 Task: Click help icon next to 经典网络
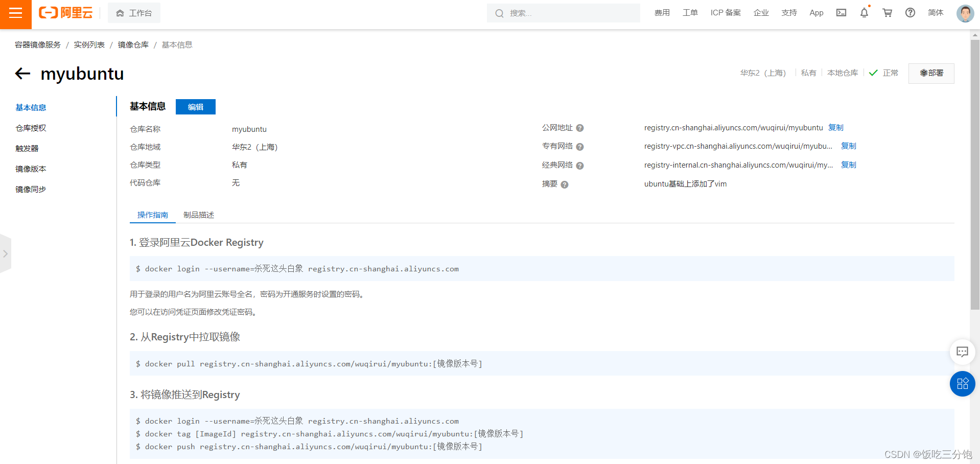(580, 166)
